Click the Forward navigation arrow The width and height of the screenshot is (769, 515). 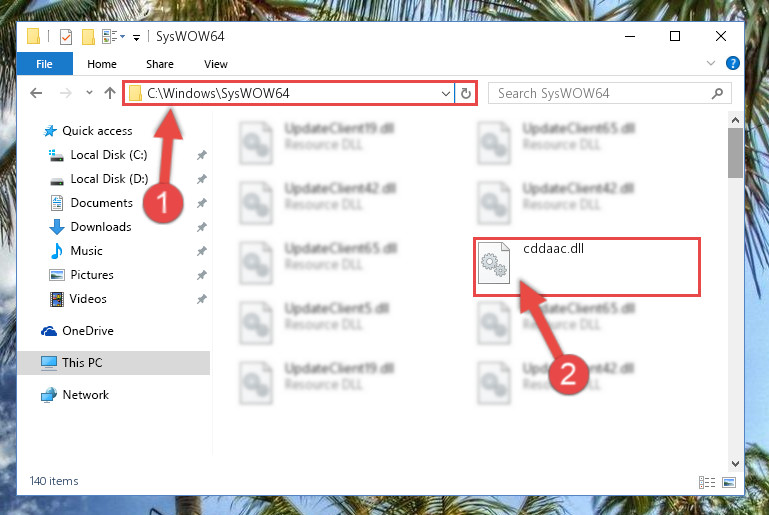[65, 93]
